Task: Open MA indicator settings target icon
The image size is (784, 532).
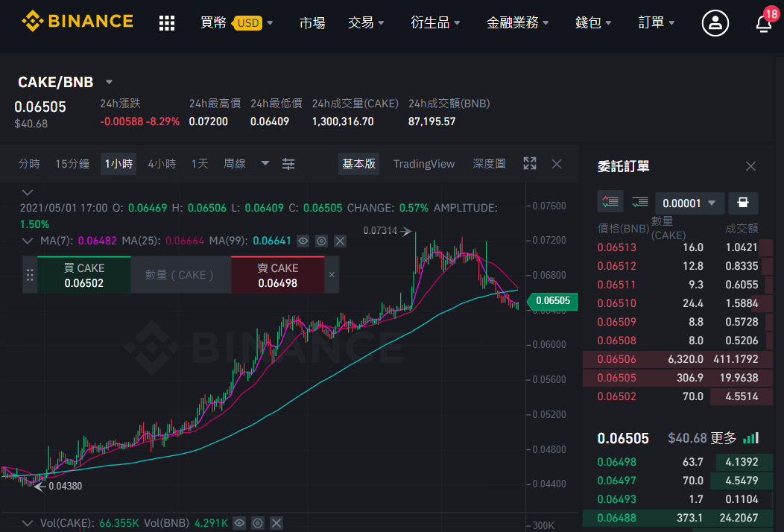Action: click(x=321, y=241)
